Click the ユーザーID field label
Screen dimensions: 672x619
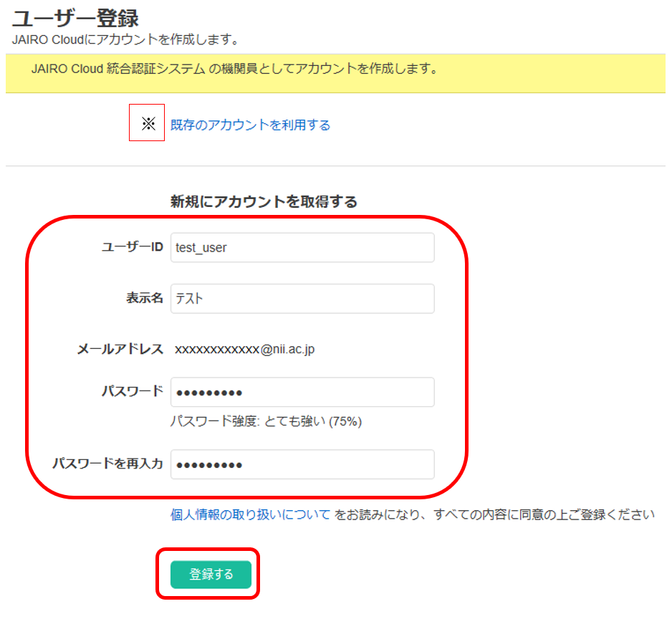133,247
